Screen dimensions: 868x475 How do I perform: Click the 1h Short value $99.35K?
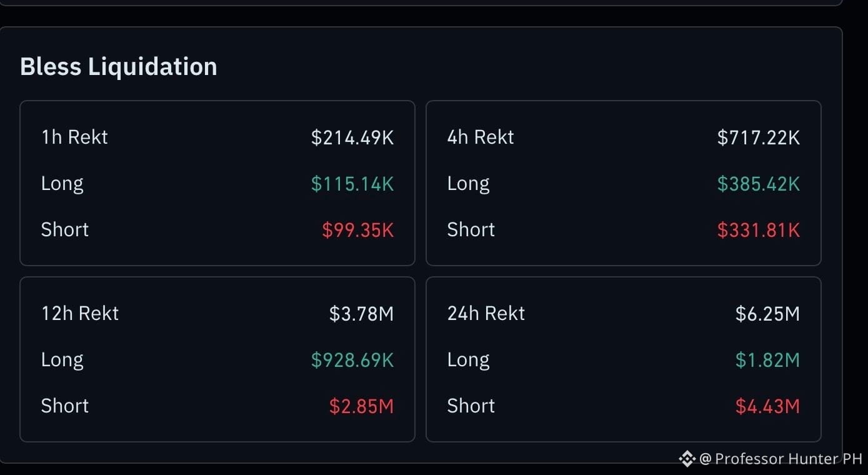(358, 230)
